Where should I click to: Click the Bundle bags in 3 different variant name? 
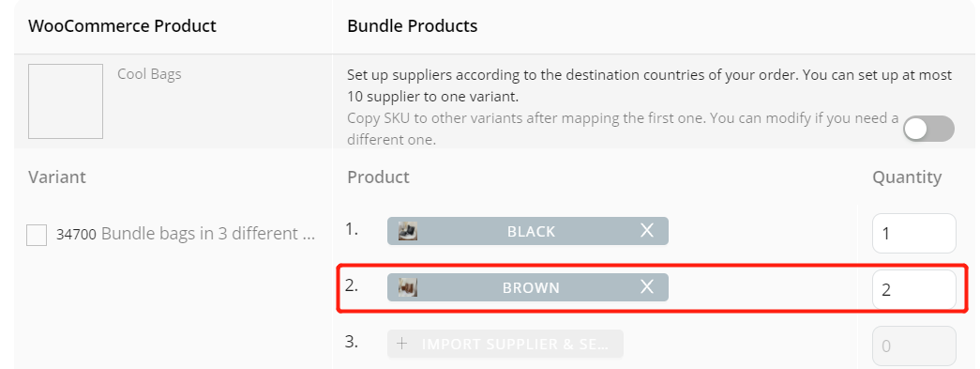pyautogui.click(x=207, y=234)
